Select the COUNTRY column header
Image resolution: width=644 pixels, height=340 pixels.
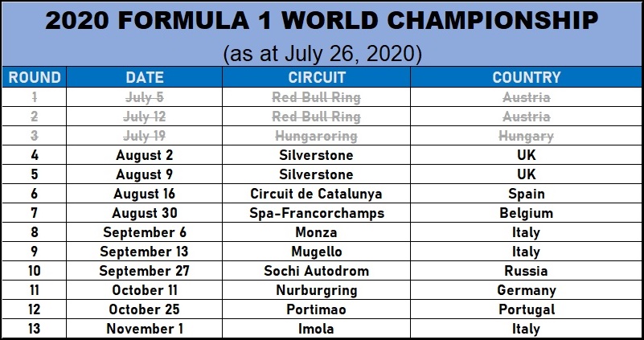click(x=527, y=78)
